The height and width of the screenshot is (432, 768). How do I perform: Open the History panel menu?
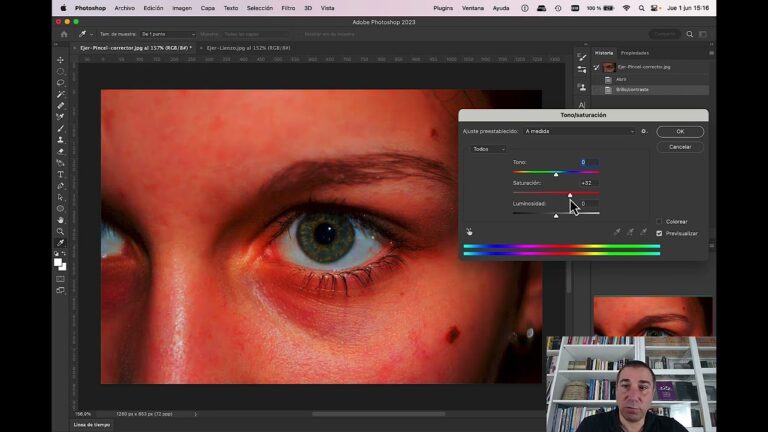click(x=711, y=53)
